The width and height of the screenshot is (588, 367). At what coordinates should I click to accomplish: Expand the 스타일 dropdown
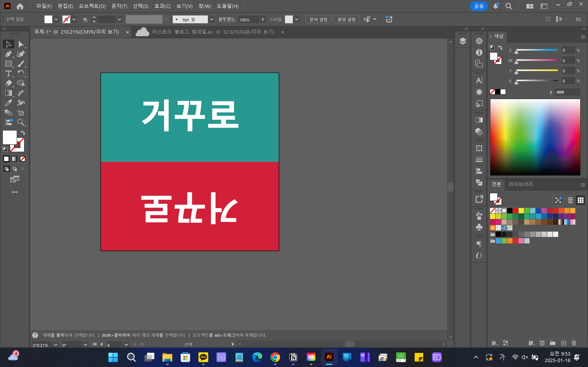[297, 19]
